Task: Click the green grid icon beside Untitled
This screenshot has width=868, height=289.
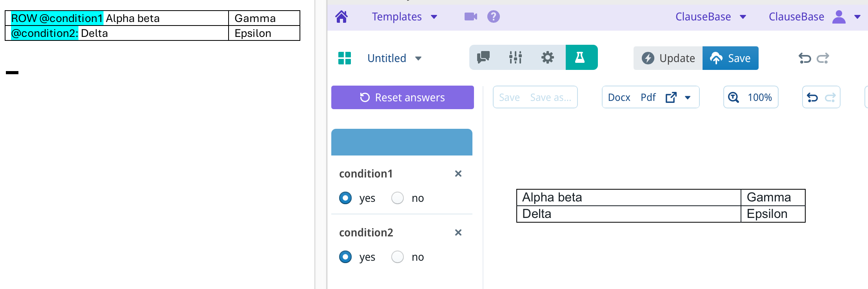Action: pos(345,58)
